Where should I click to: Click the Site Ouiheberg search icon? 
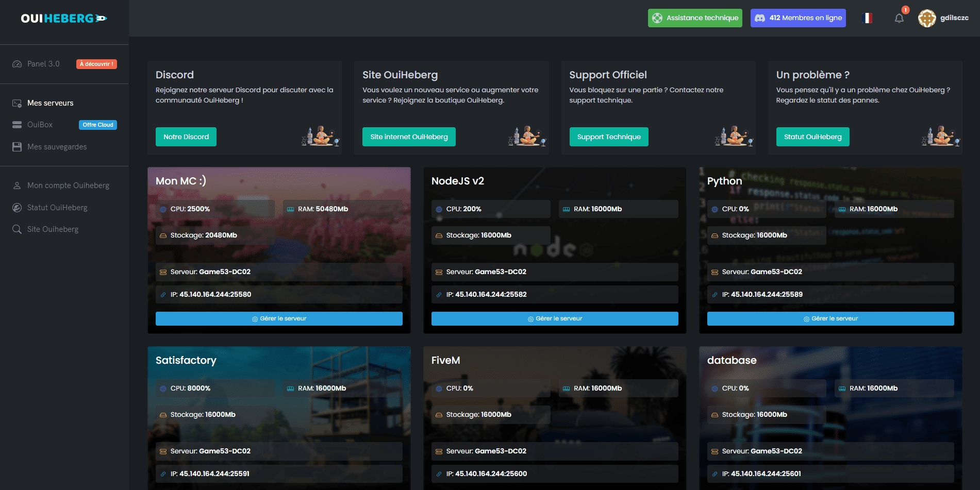(x=17, y=229)
